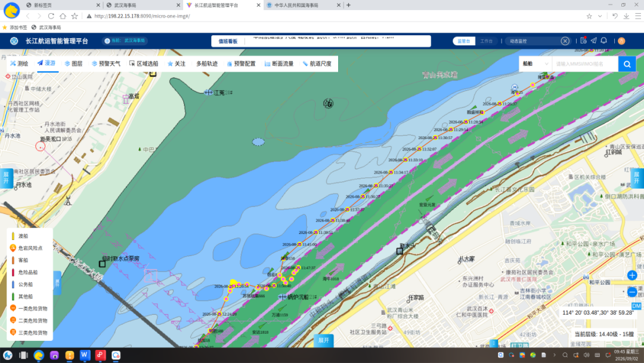Click the MMSI/IMO ship name input
Screen dimensions: 644x363
click(585, 64)
